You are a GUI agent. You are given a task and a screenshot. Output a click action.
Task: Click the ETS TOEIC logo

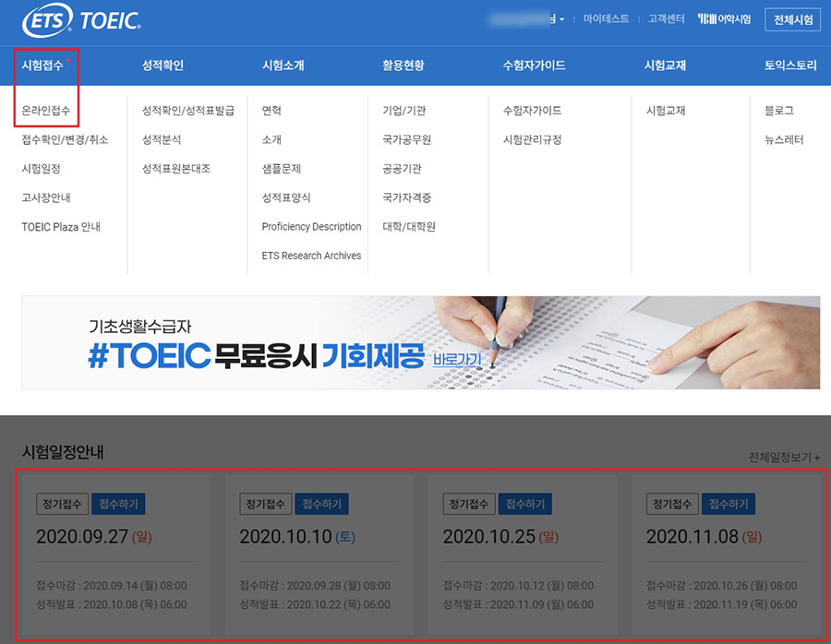[81, 20]
